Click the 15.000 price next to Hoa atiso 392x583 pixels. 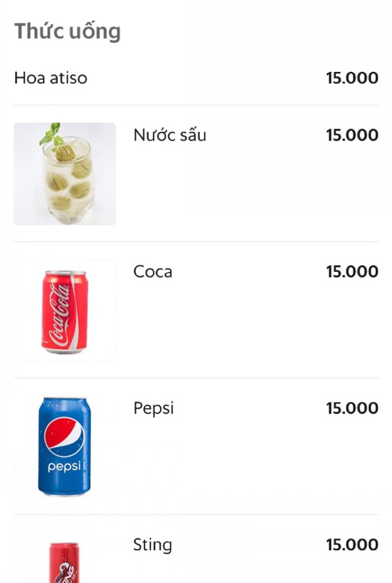pyautogui.click(x=351, y=78)
